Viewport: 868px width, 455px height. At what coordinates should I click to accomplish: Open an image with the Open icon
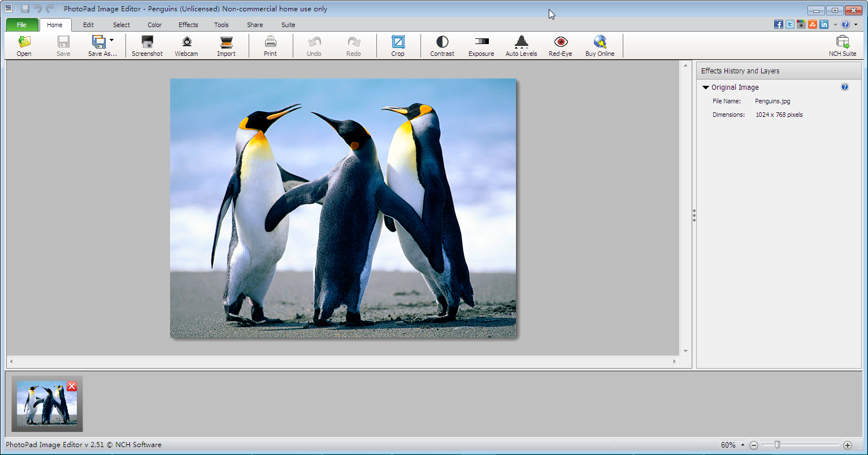(x=24, y=46)
